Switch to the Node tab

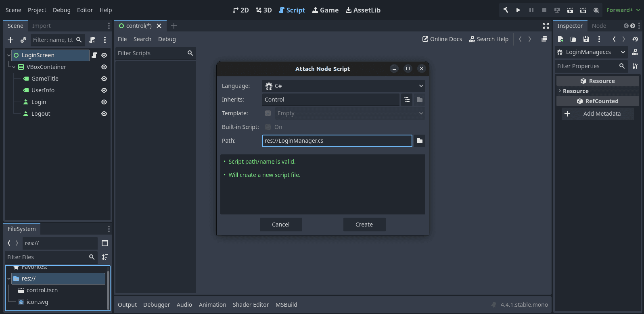(599, 26)
